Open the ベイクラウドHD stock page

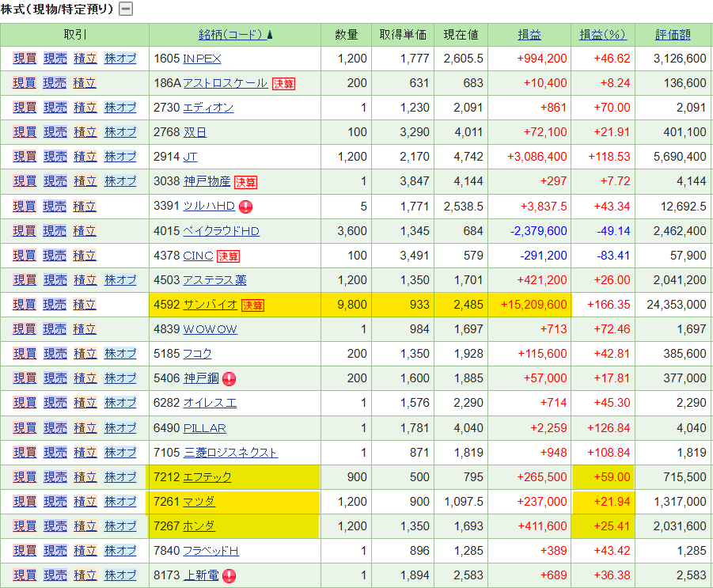click(x=221, y=231)
